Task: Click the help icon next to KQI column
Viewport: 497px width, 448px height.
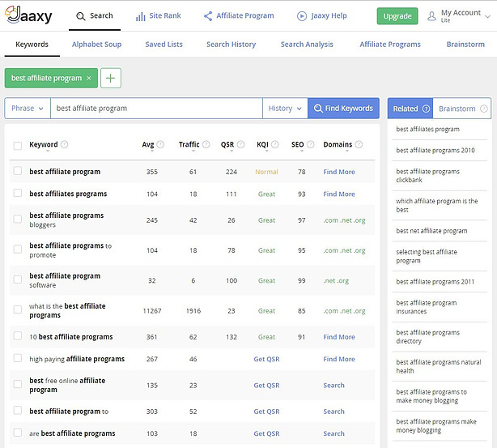Action: [275, 145]
